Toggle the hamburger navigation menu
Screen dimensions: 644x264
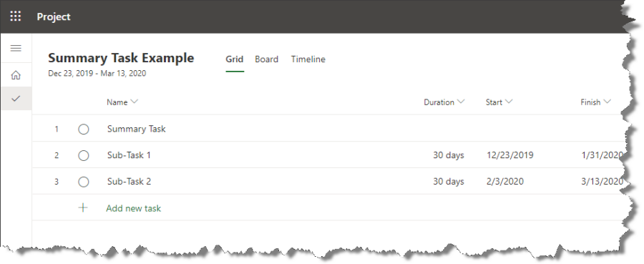point(16,48)
